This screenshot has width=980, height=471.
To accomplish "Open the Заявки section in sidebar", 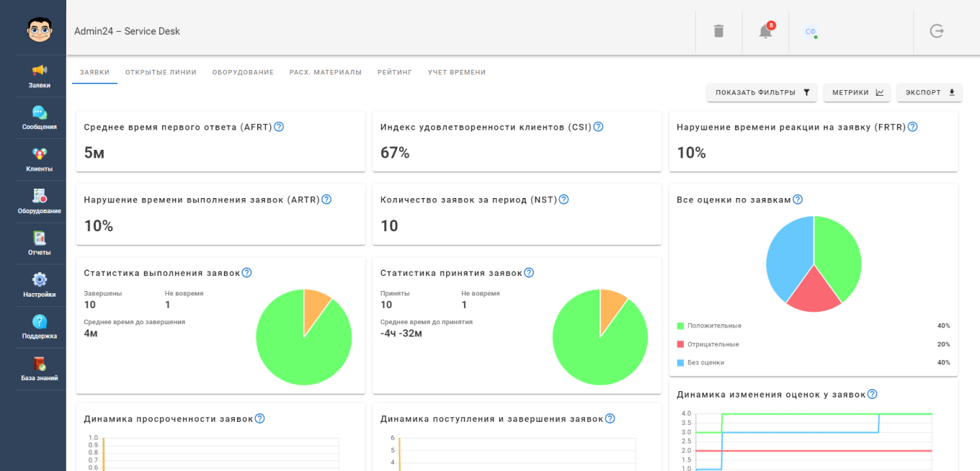I will tap(40, 71).
